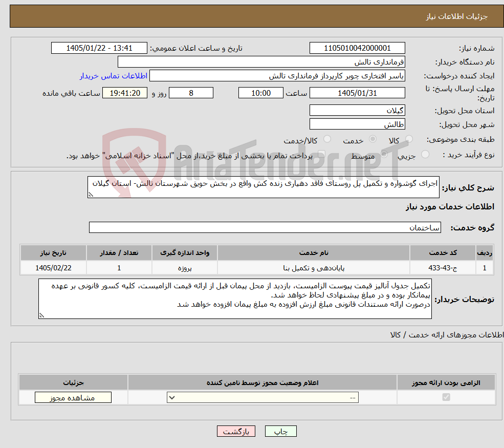Select the خدمت radio button
Image resolution: width=504 pixels, height=448 pixels.
pos(373,139)
